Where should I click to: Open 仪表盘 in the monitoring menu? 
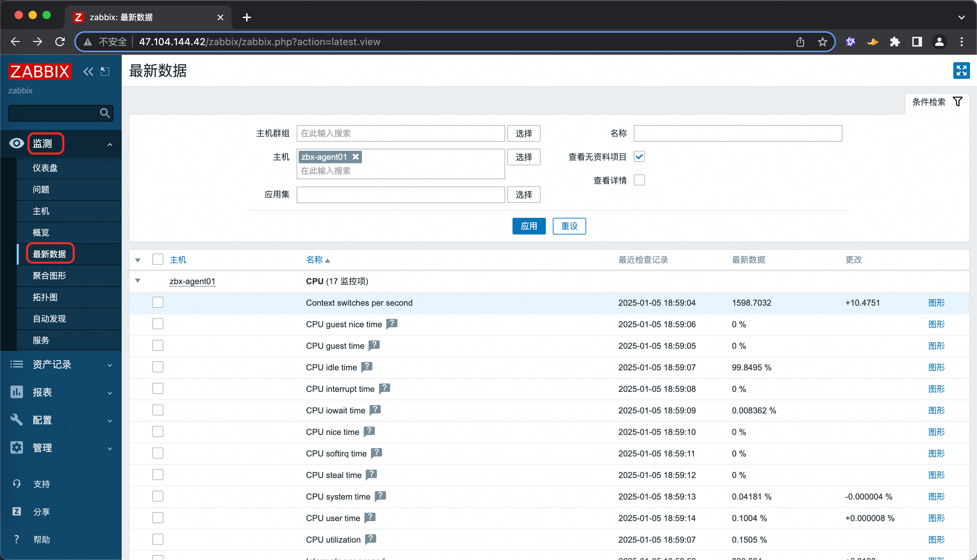coord(45,168)
